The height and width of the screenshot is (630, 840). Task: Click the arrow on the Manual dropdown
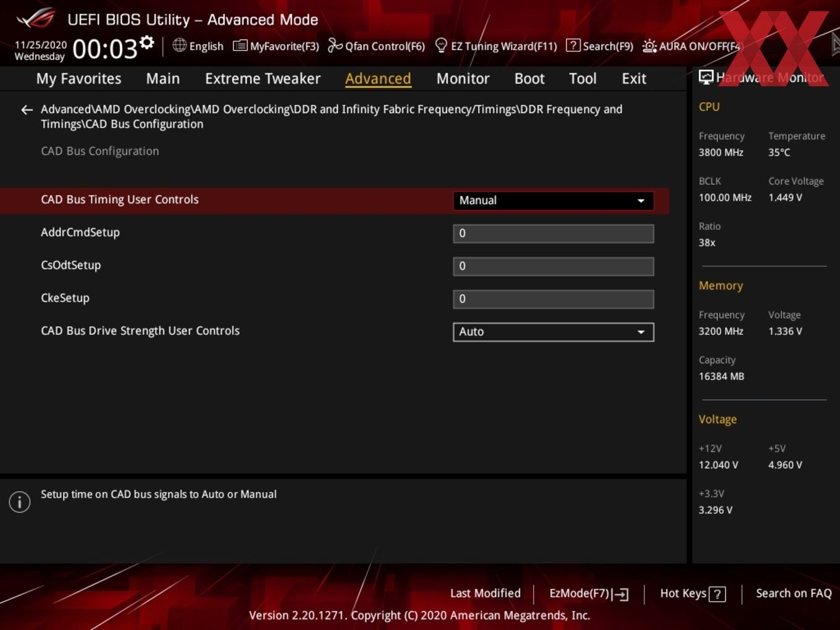[x=641, y=201]
